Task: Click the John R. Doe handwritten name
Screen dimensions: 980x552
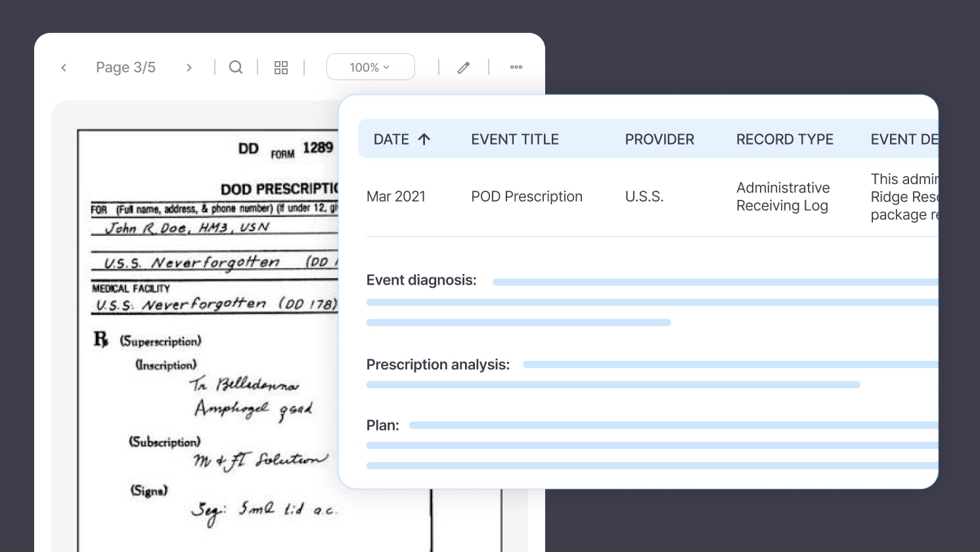Action: pyautogui.click(x=187, y=227)
